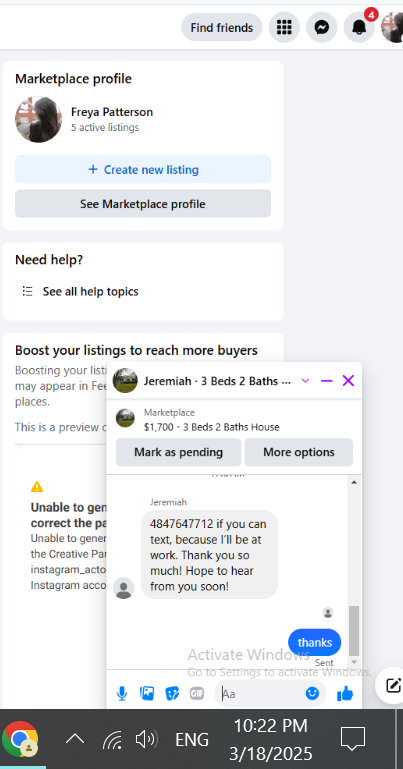Send a thumbs-up like in chat

click(345, 693)
